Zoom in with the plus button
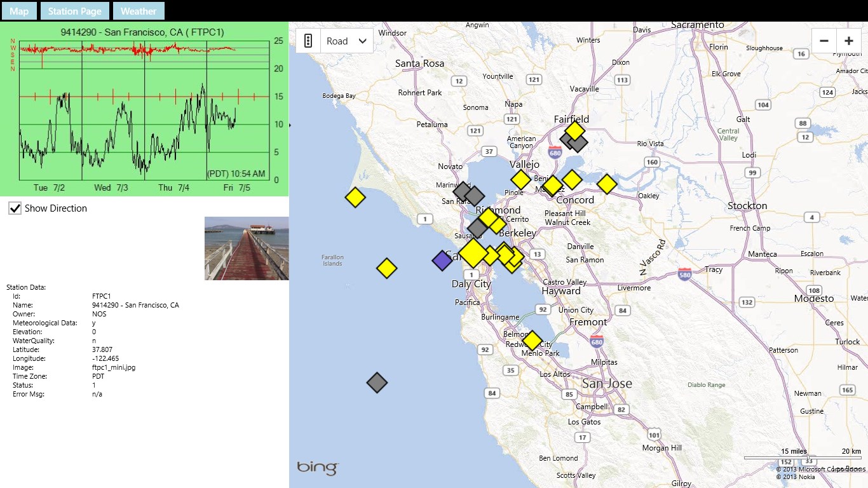Image resolution: width=868 pixels, height=488 pixels. click(x=848, y=41)
